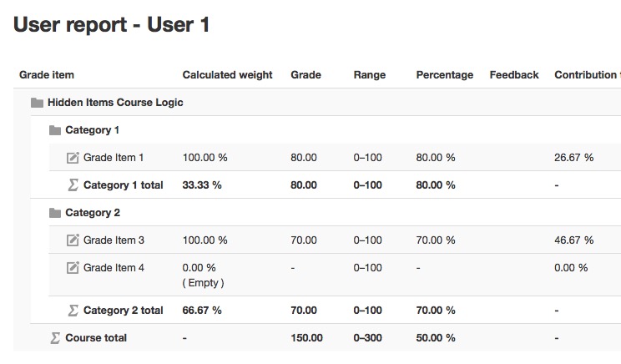Click the edit icon beside Grade Item 3
The height and width of the screenshot is (364, 621).
(x=73, y=240)
